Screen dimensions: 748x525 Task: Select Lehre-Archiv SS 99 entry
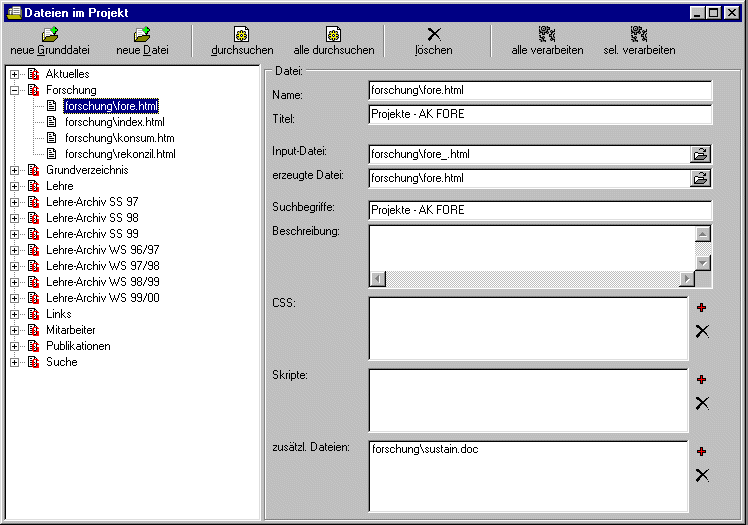click(92, 234)
